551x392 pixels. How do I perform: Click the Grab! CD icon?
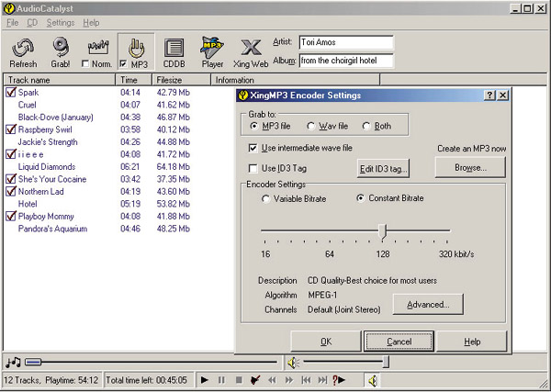[x=61, y=48]
